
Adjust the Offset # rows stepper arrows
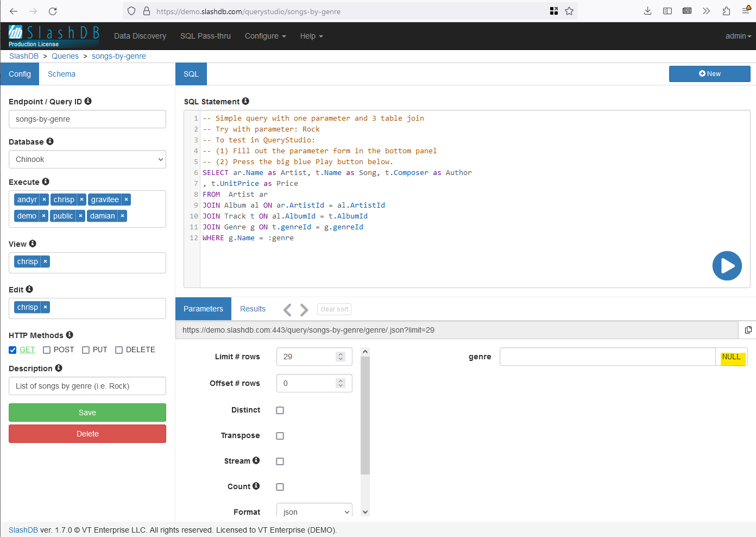pos(341,383)
